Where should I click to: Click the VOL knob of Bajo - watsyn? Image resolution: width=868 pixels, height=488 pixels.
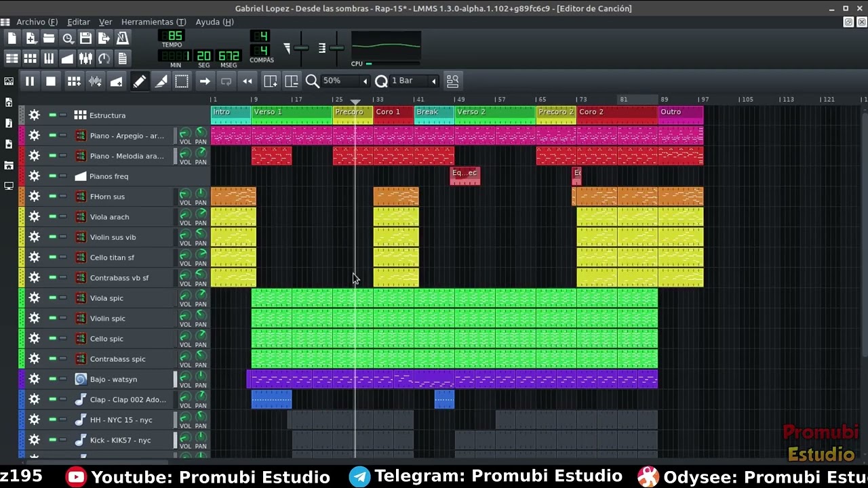[x=184, y=377]
